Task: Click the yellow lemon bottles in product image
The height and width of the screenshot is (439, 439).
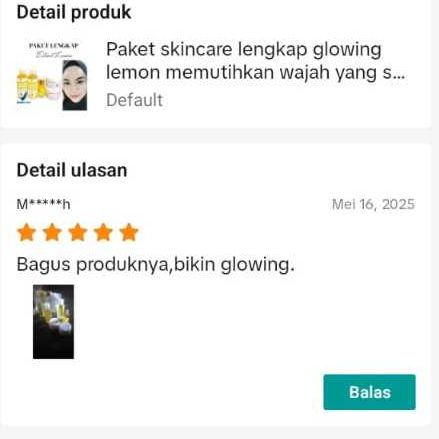Action: (x=31, y=85)
